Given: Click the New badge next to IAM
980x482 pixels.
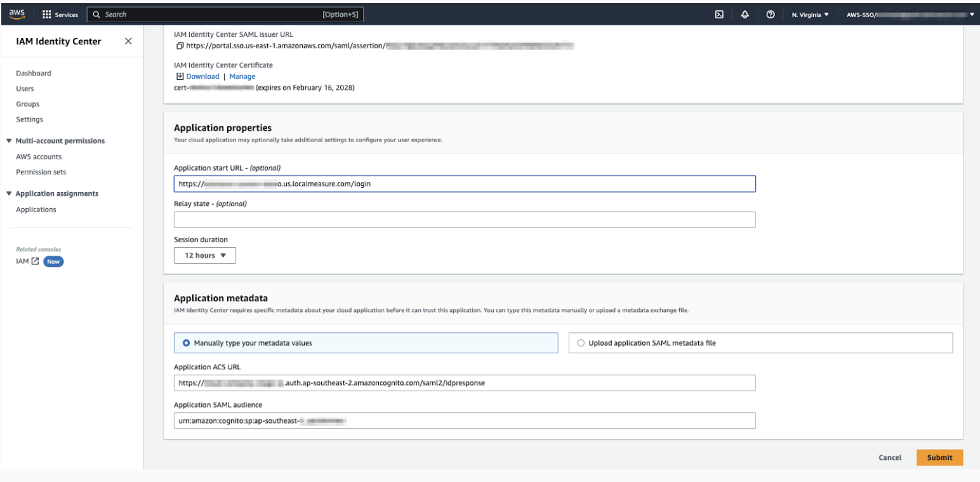Looking at the screenshot, I should pos(53,261).
